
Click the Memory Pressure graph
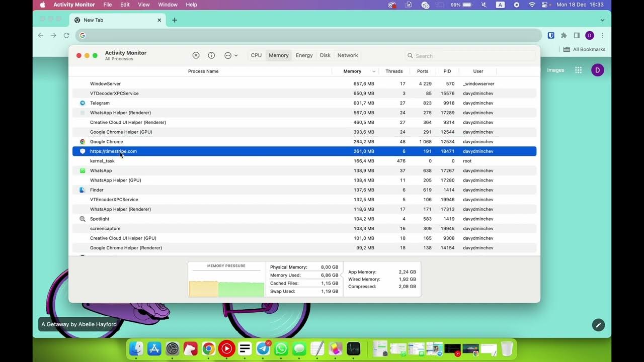pyautogui.click(x=226, y=283)
